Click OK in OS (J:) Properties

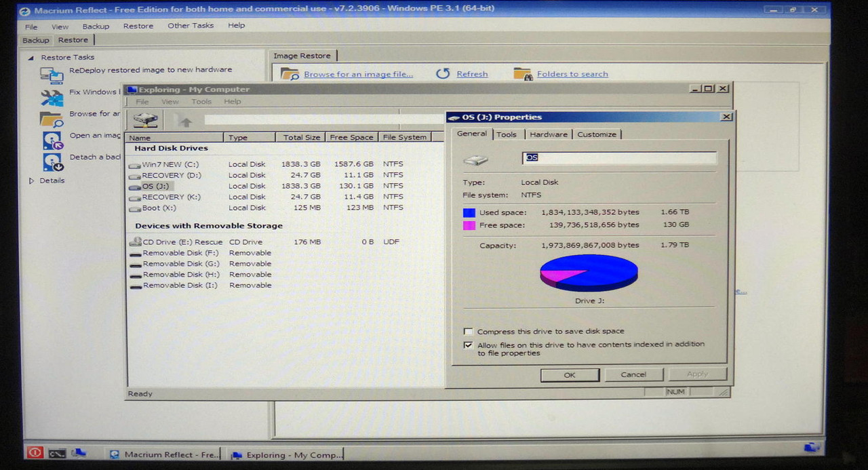[570, 374]
